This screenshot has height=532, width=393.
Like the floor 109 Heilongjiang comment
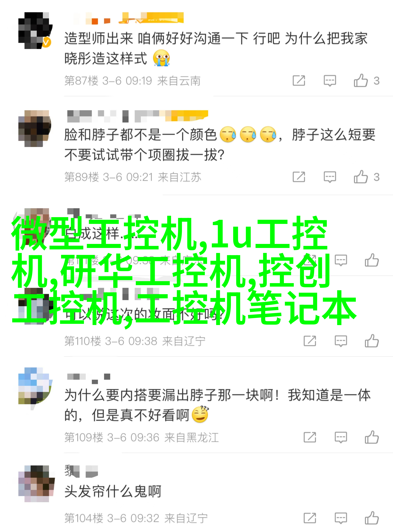372,437
